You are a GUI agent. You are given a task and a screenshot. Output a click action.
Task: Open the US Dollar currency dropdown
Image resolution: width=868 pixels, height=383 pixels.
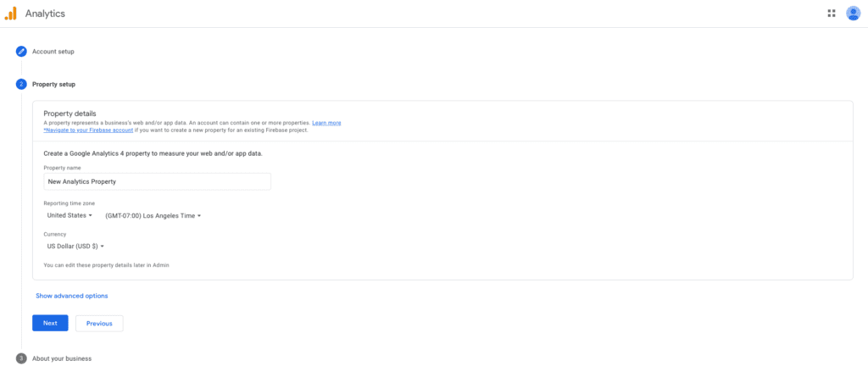pyautogui.click(x=75, y=247)
